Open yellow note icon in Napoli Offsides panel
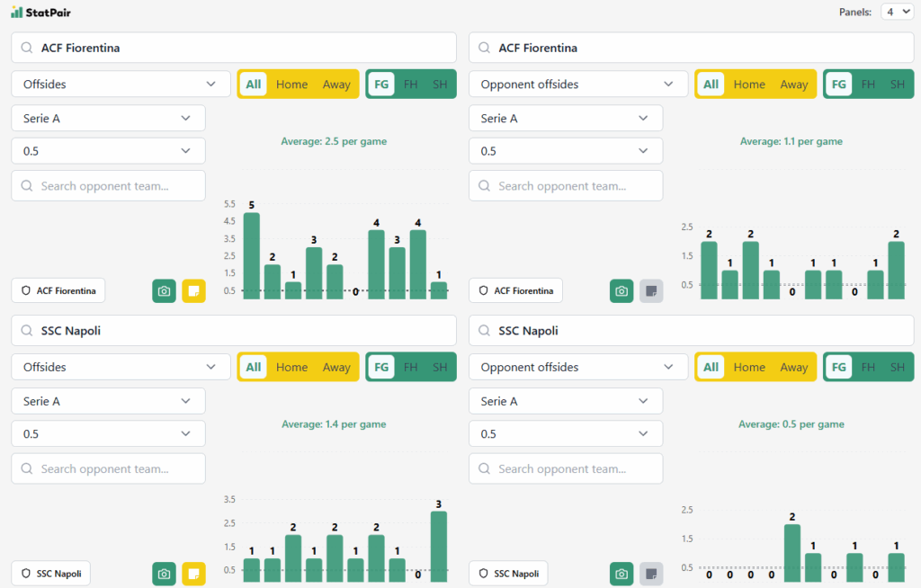The image size is (921, 588). [194, 574]
